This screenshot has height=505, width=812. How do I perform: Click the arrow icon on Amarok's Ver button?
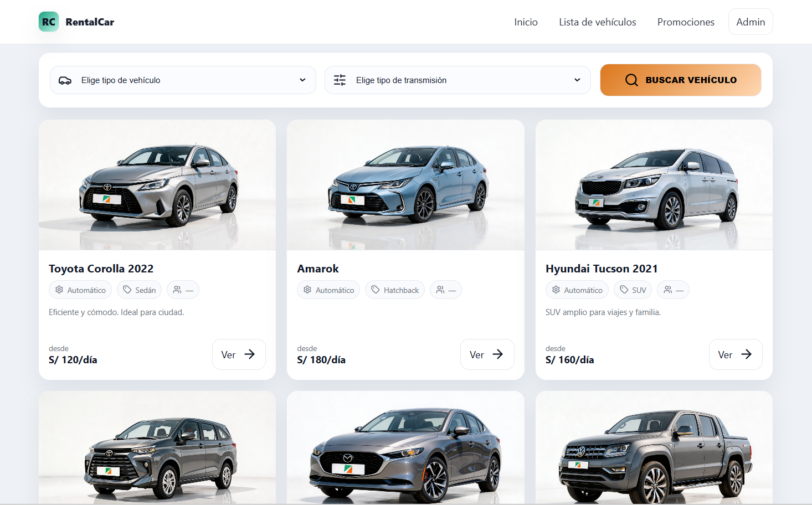click(498, 354)
